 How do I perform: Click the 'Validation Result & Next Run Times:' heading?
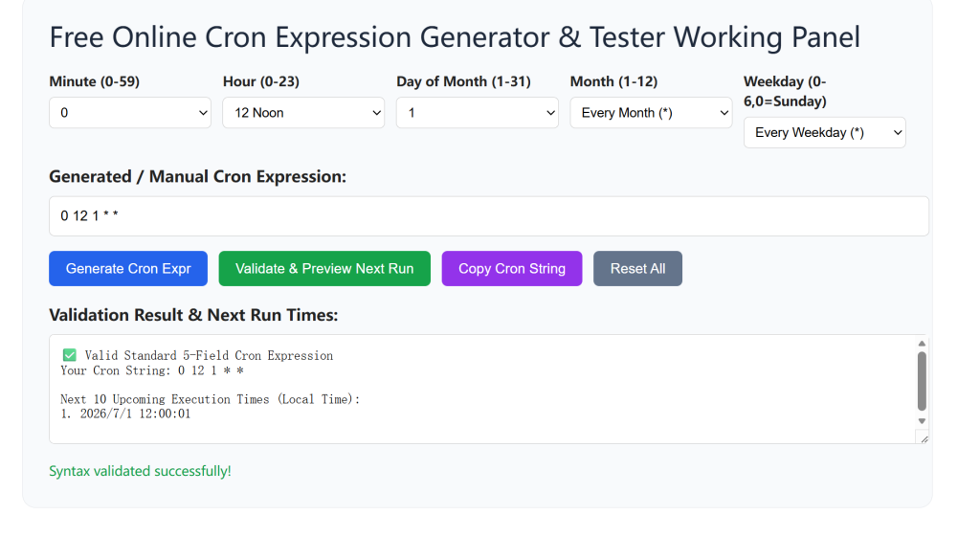pyautogui.click(x=193, y=315)
